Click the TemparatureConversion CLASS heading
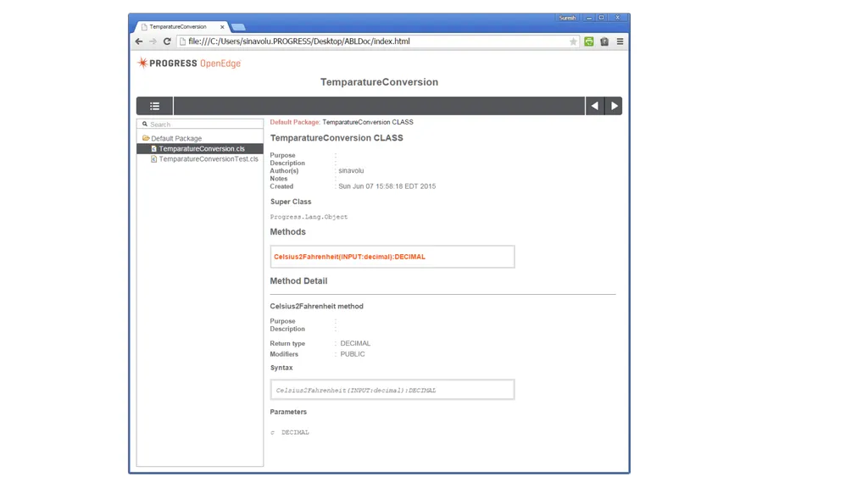The width and height of the screenshot is (868, 488). point(337,138)
